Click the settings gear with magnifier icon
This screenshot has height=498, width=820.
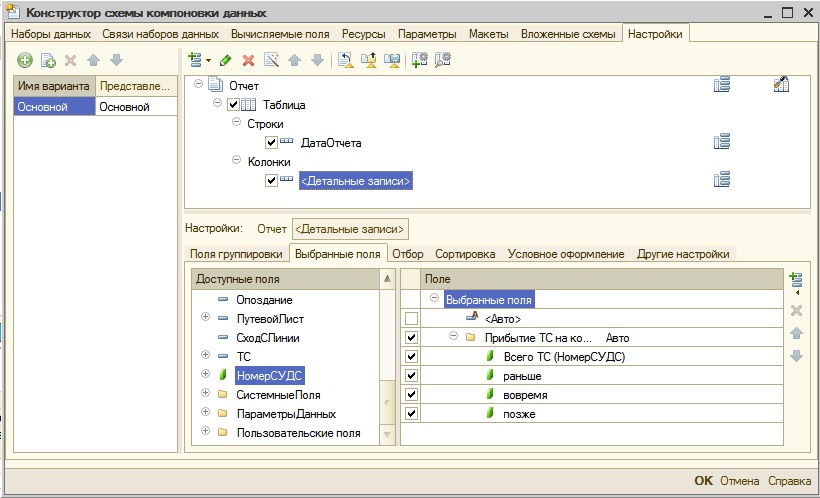(x=442, y=60)
